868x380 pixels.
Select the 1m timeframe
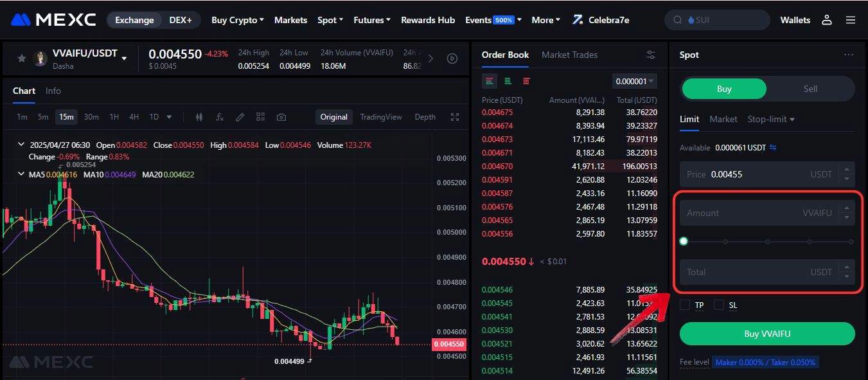pyautogui.click(x=22, y=117)
